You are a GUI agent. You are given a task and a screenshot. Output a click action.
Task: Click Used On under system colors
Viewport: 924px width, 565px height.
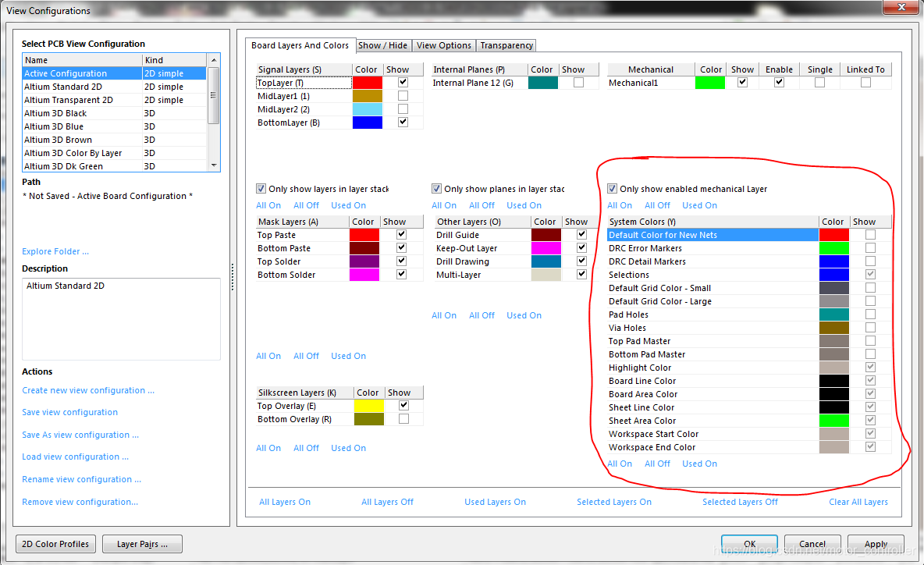[699, 464]
